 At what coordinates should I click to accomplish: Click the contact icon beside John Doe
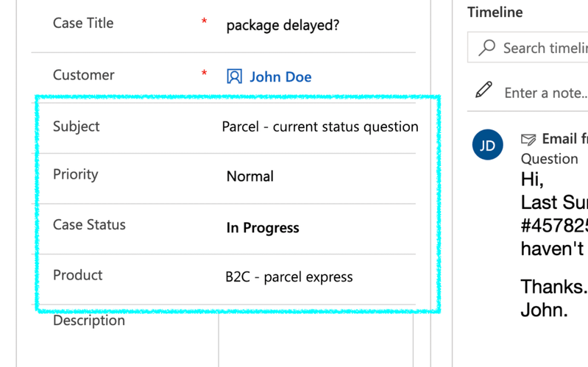pos(234,76)
